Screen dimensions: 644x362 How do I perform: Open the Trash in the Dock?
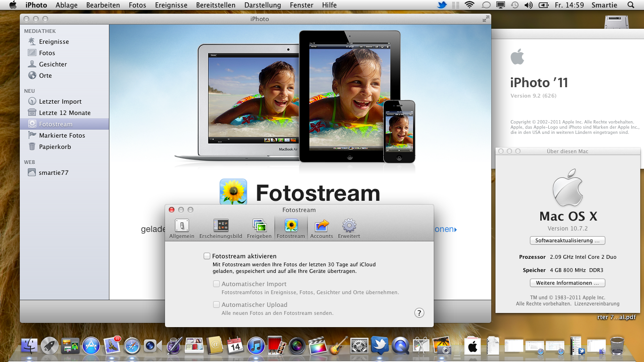click(617, 346)
